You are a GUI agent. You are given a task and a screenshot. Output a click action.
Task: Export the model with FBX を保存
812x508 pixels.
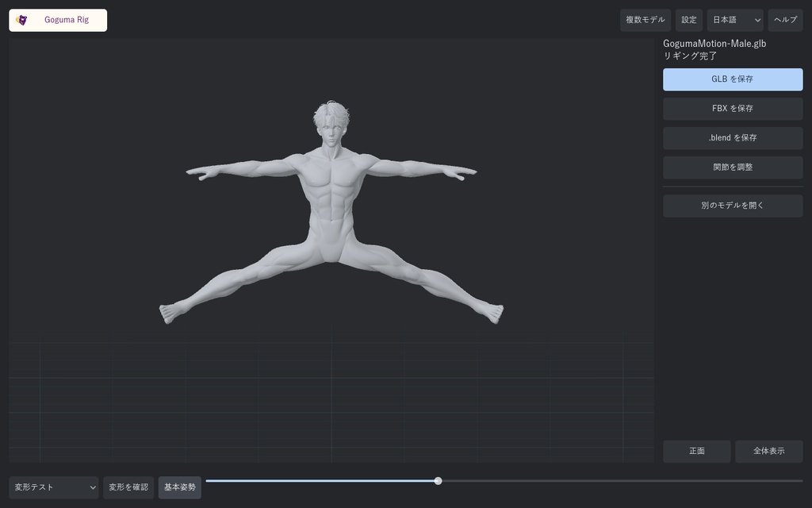[x=733, y=109]
